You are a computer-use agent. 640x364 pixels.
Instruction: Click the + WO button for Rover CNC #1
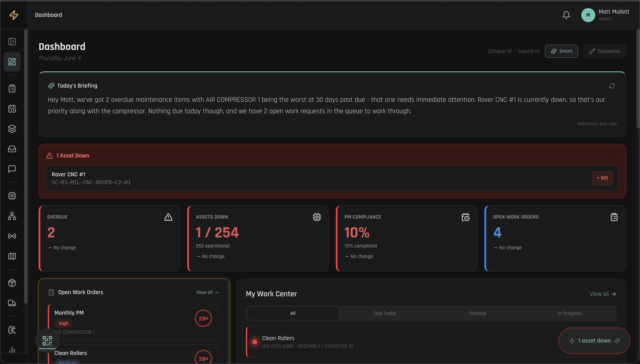tap(602, 178)
